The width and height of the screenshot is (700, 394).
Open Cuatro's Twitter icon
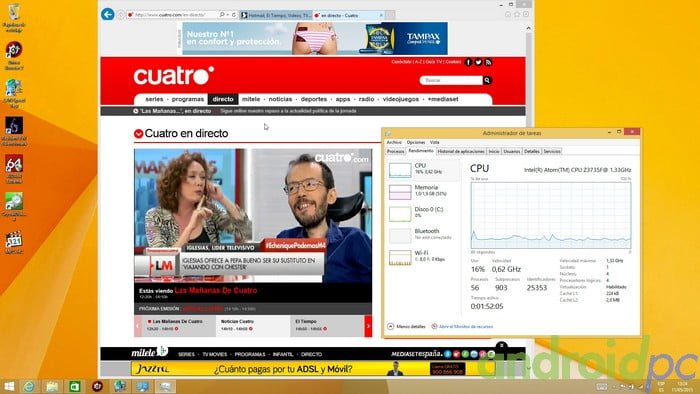click(478, 62)
